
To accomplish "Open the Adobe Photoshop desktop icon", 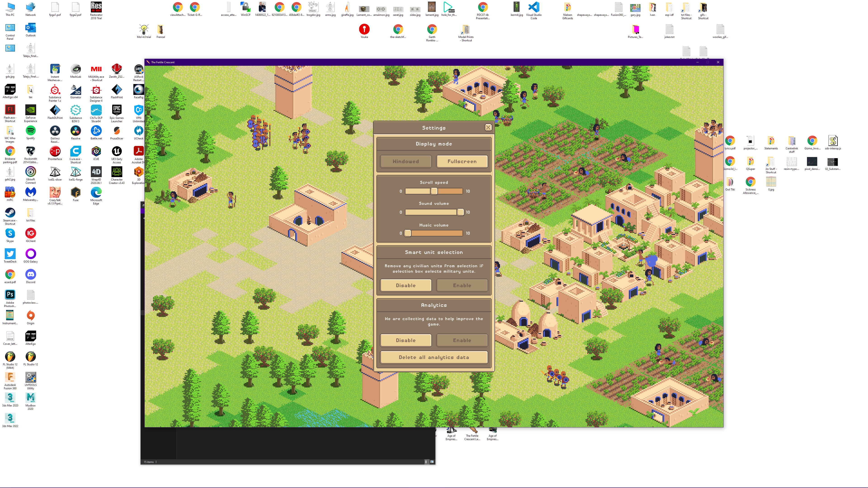I will click(10, 298).
